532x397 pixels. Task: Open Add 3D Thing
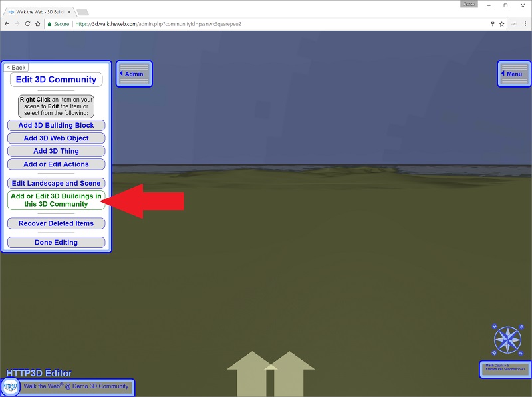tap(57, 151)
